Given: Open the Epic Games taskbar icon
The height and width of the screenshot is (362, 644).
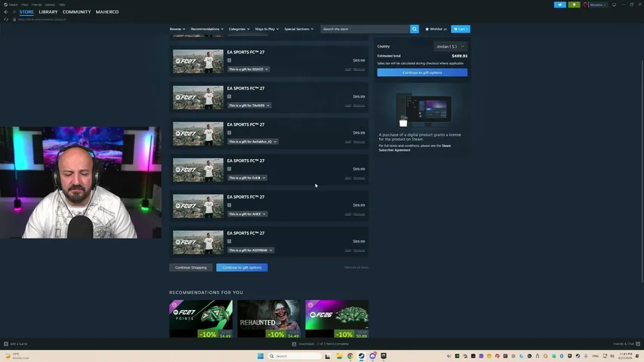Looking at the screenshot, I should pyautogui.click(x=384, y=356).
